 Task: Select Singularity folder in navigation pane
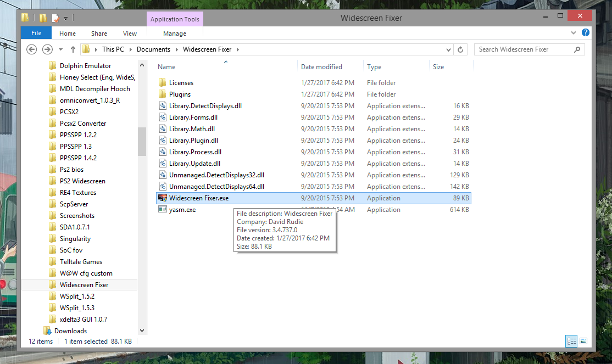point(75,238)
